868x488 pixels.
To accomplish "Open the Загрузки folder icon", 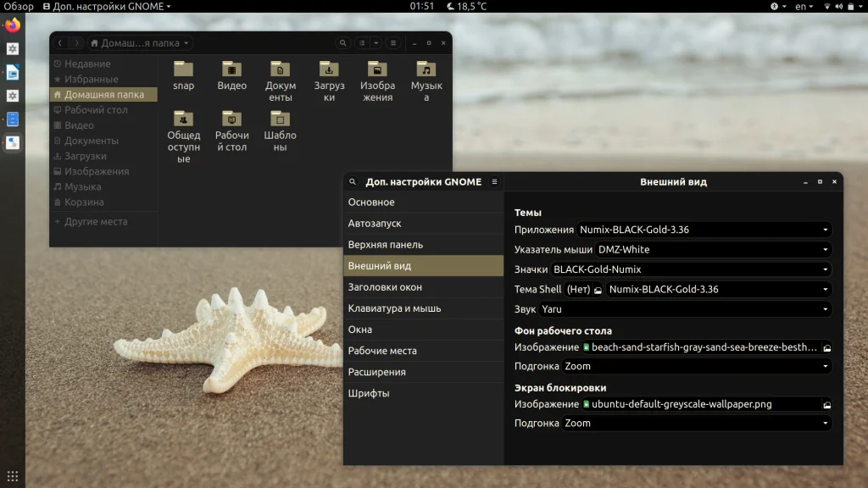I will [x=329, y=70].
